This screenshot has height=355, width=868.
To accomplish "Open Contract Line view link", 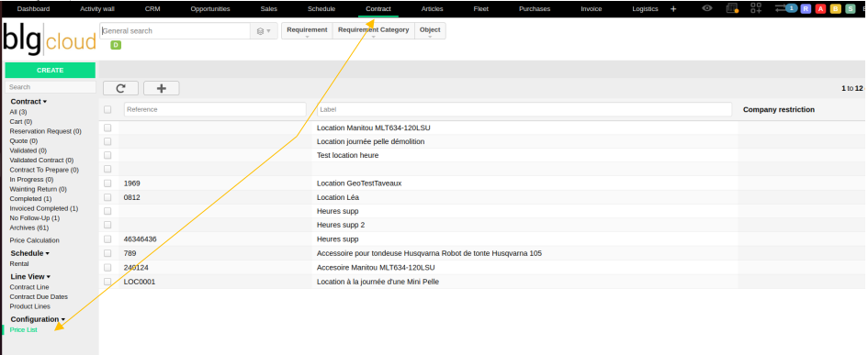I will 29,287.
